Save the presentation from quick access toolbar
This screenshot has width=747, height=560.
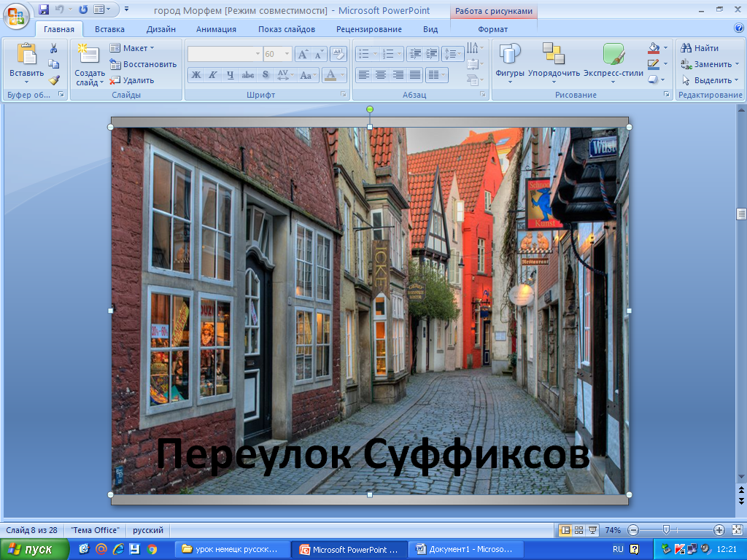44,10
